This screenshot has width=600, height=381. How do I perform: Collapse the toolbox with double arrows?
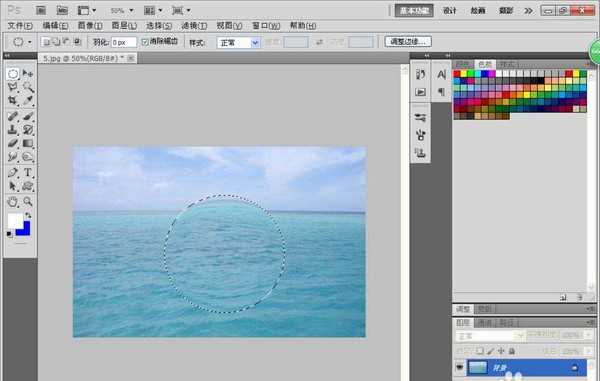tap(7, 56)
